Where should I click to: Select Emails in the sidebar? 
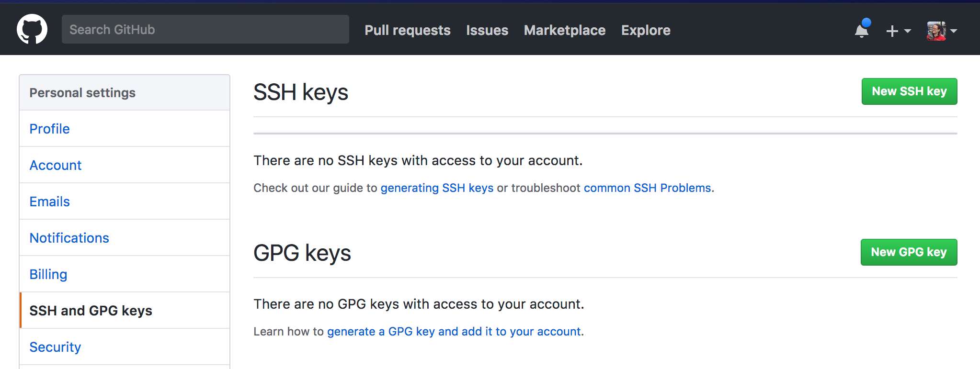click(125, 201)
